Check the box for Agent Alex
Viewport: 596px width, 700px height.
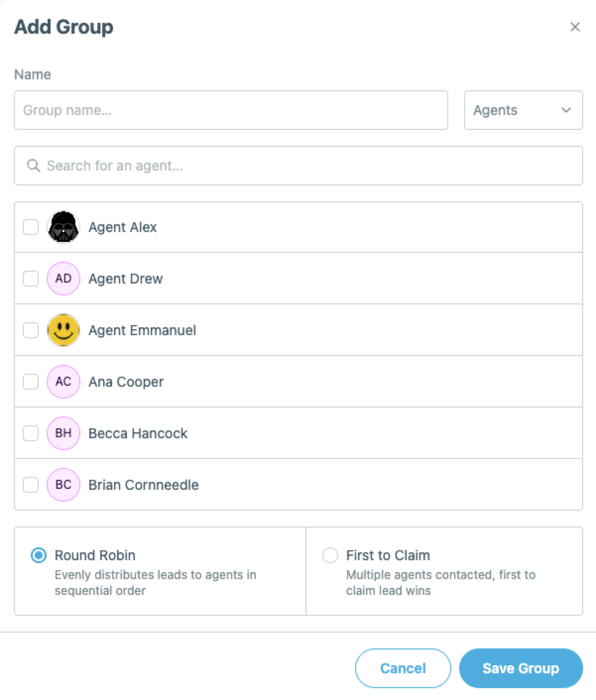click(31, 227)
